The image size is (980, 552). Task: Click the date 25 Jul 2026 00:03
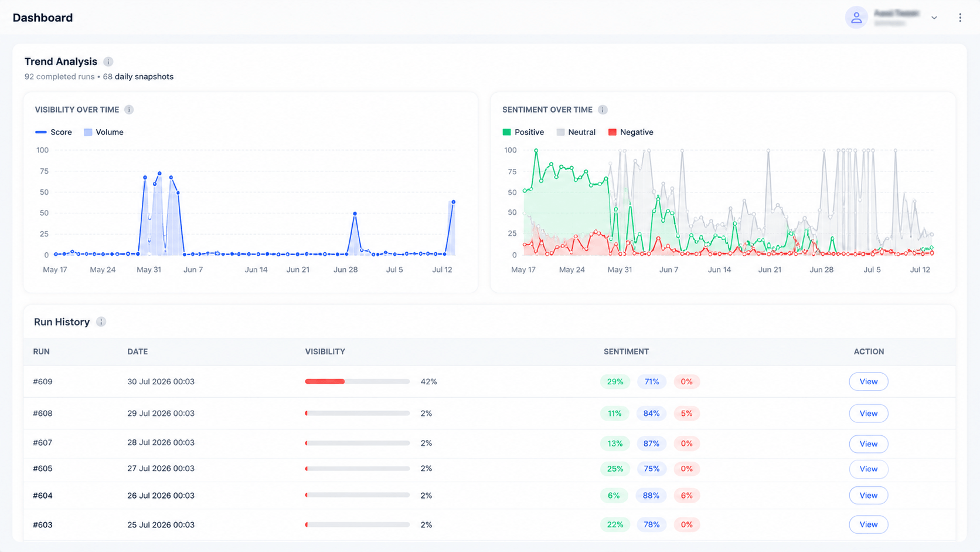pos(161,524)
